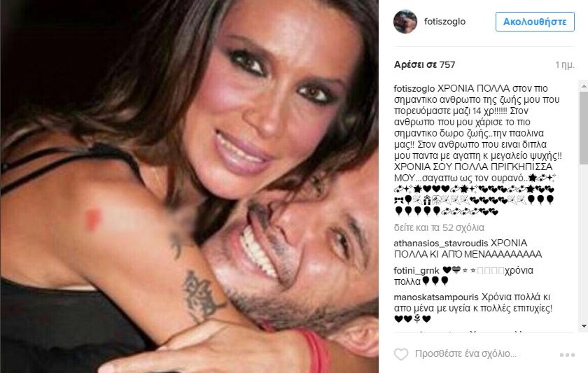Open commenter fotini_grnk profile
The height and width of the screenshot is (373, 588).
416,270
